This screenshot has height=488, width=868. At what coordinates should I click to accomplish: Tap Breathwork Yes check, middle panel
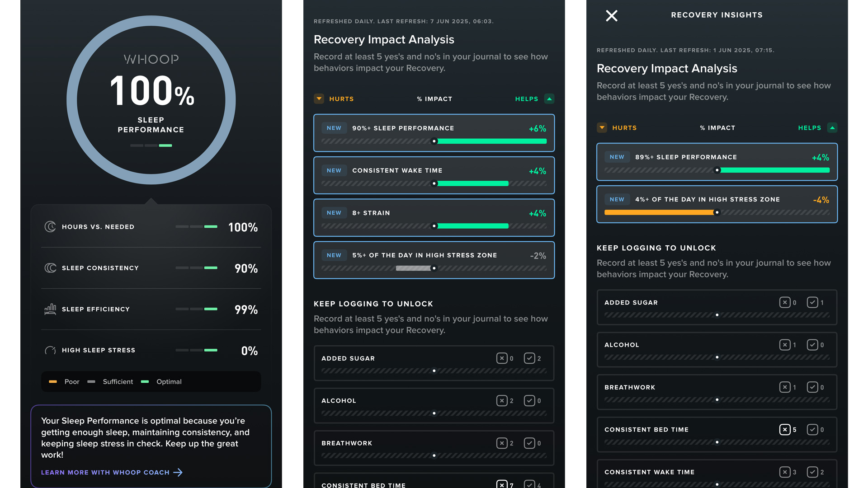click(529, 443)
